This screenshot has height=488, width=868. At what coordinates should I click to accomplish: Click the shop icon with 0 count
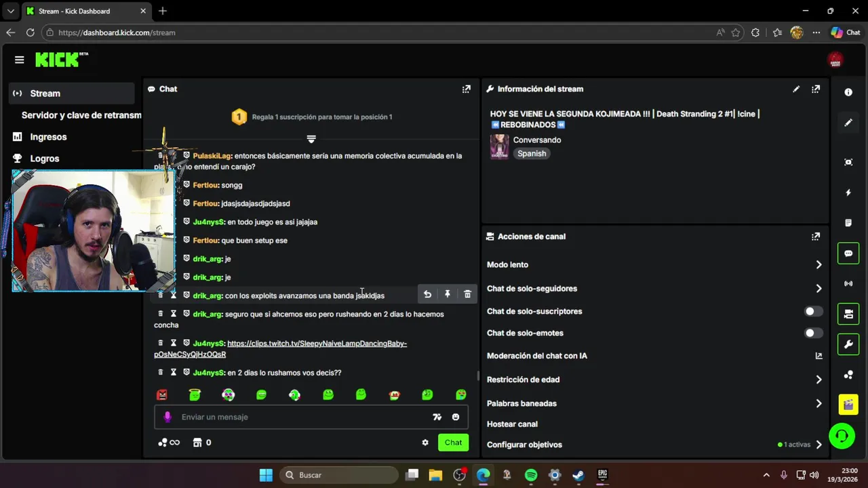coord(201,443)
